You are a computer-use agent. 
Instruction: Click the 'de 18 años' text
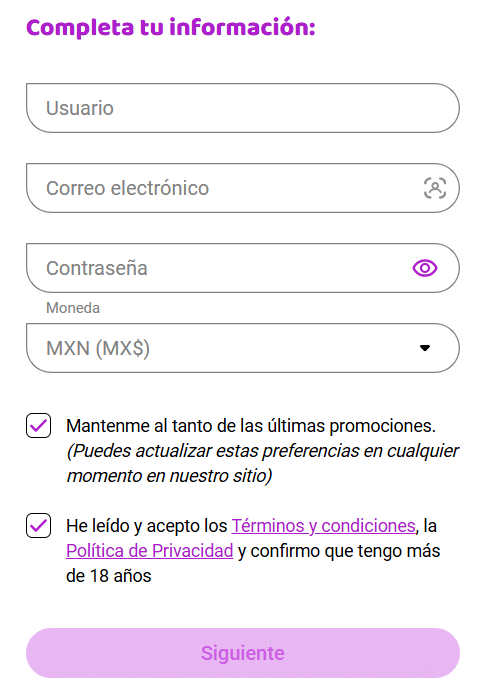109,576
